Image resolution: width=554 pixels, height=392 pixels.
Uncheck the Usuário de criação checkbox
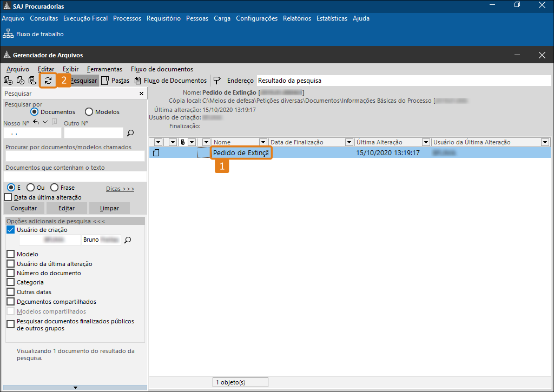coord(11,230)
